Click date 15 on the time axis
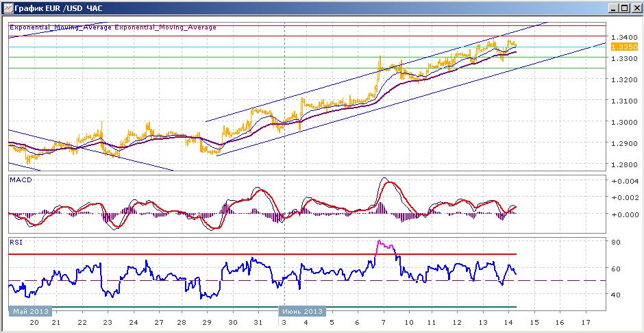Viewport: 644px width, 333px height. (534, 322)
